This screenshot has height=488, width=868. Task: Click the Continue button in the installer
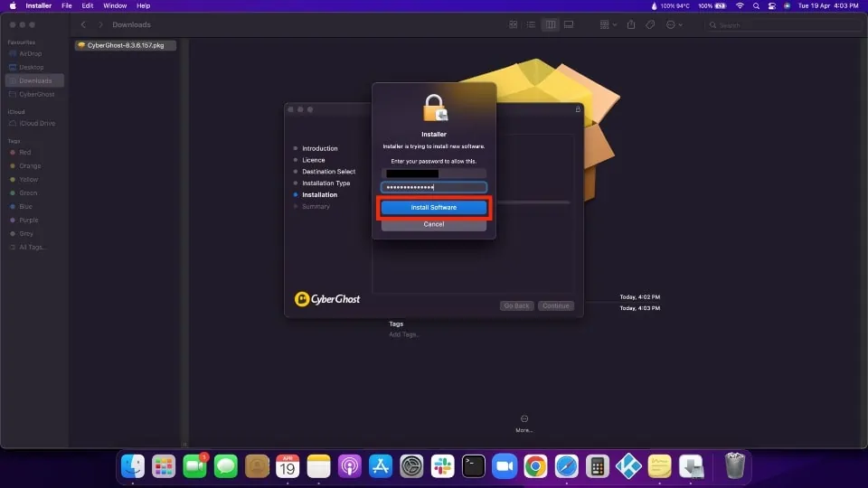tap(555, 305)
